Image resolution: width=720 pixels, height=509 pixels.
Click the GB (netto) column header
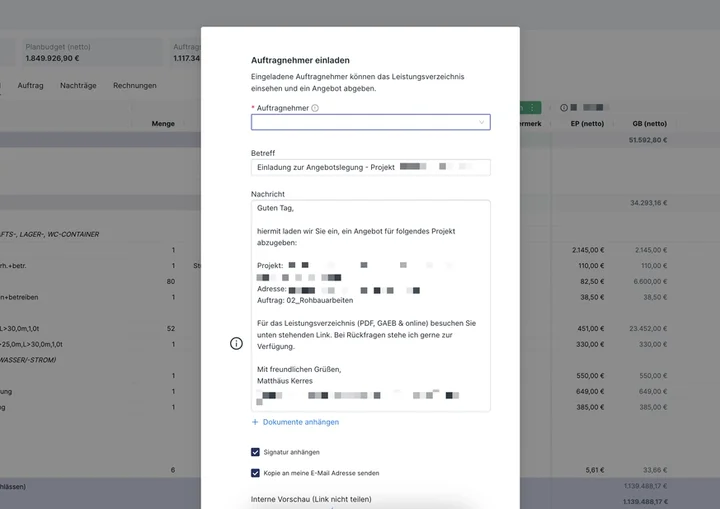pos(649,124)
